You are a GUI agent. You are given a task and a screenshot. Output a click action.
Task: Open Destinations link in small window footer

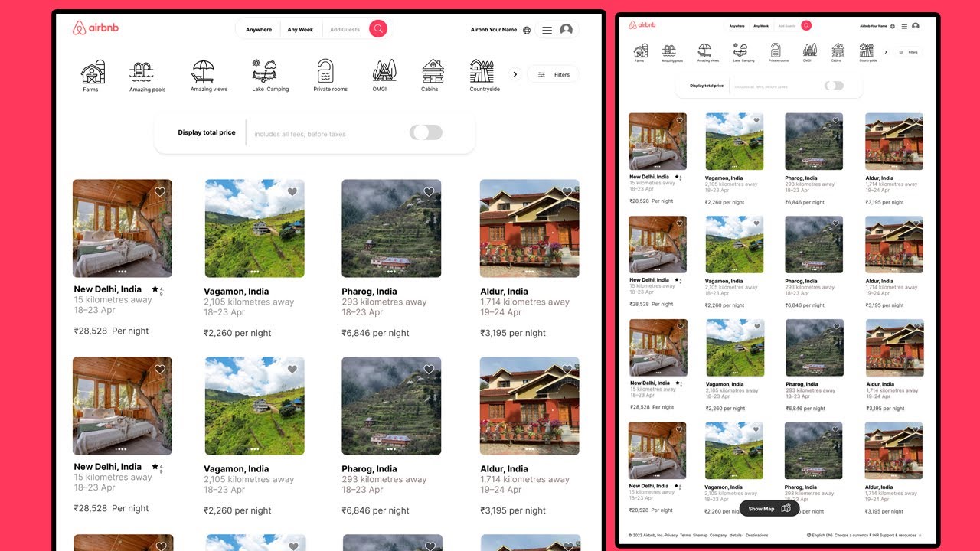(757, 536)
